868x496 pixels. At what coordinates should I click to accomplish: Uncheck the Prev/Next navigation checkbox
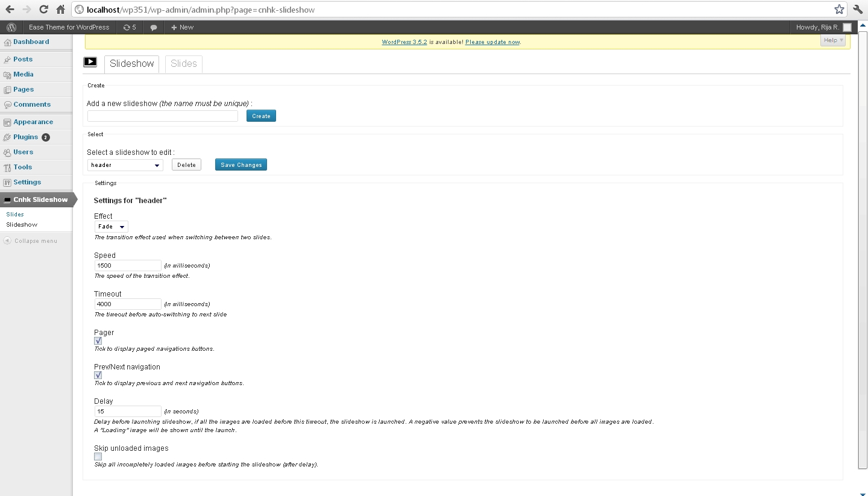98,375
